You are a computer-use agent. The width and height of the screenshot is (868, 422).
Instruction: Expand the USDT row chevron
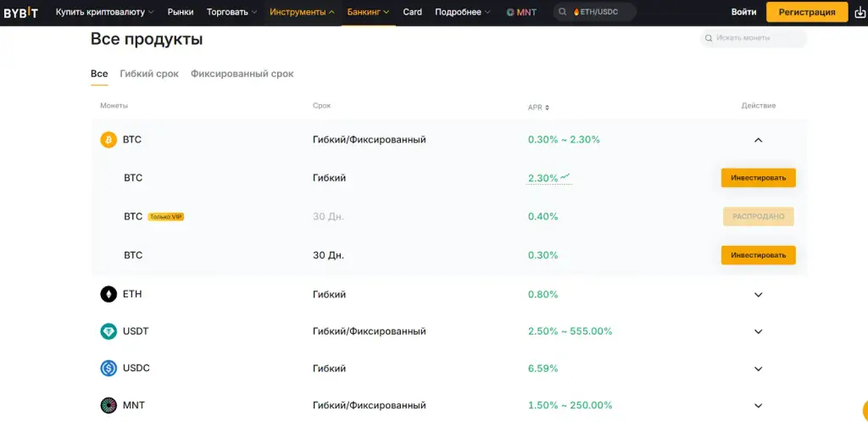pyautogui.click(x=759, y=332)
